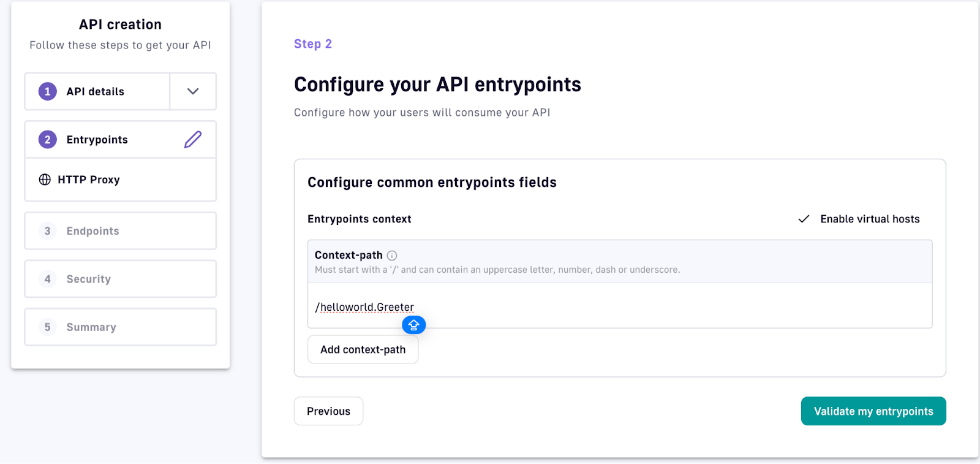
Task: Click the step 5 number circle
Action: point(48,327)
